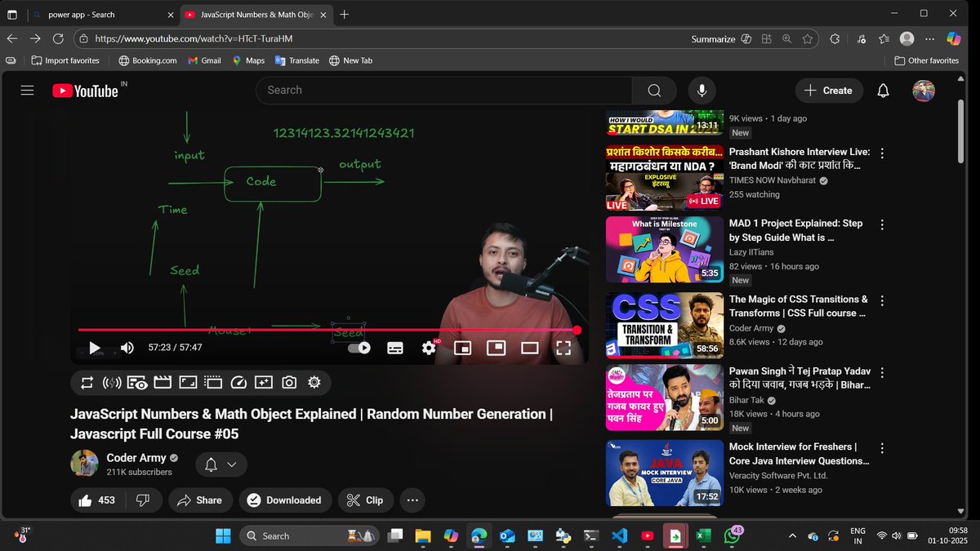The width and height of the screenshot is (980, 551).
Task: Toggle the loop video button below the player
Action: click(x=87, y=382)
